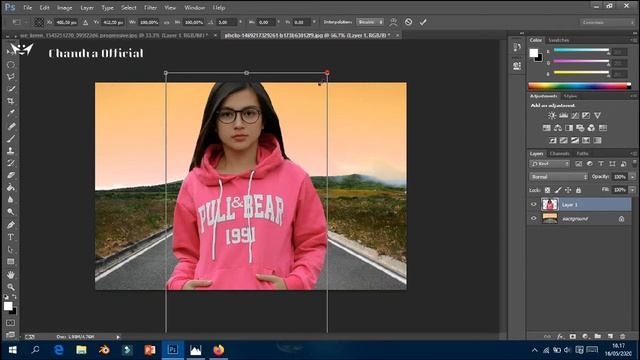Add a Vibrance adjustment
Screen dimensions: 640x360
click(598, 116)
